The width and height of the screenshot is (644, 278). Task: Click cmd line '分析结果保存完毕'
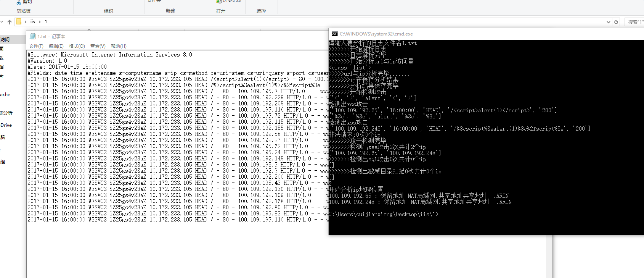(x=364, y=86)
